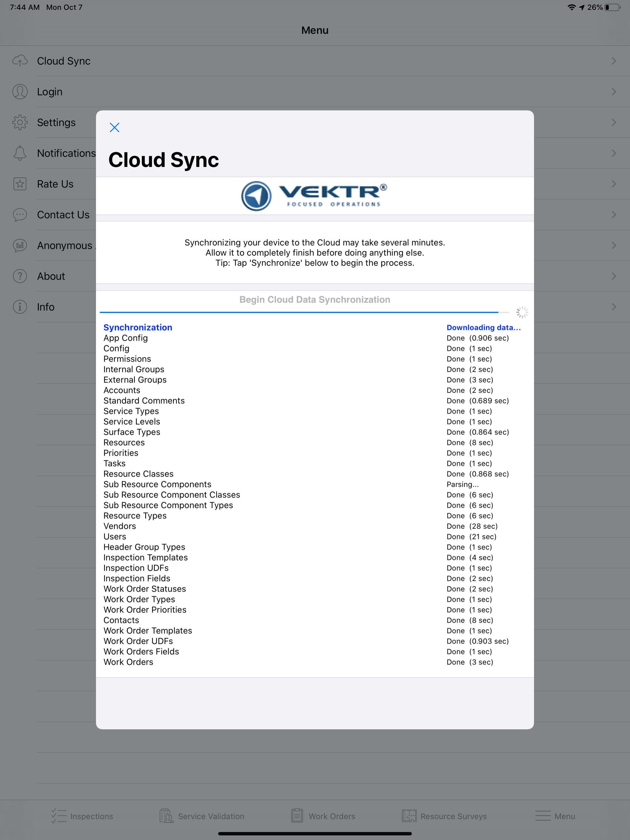Screen dimensions: 630x840
Task: Tap the sync progress bar
Action: pyautogui.click(x=304, y=312)
